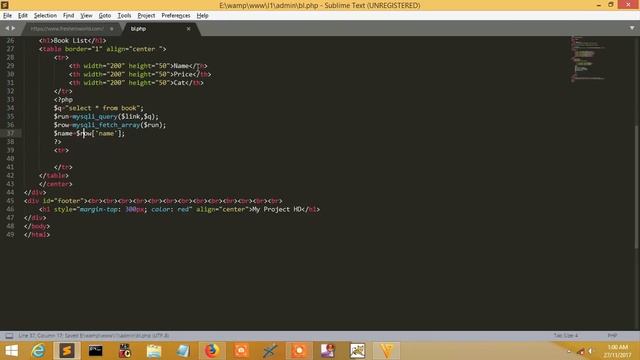Image resolution: width=640 pixels, height=360 pixels.
Task: Open the Windows Start button
Action: tap(11, 351)
